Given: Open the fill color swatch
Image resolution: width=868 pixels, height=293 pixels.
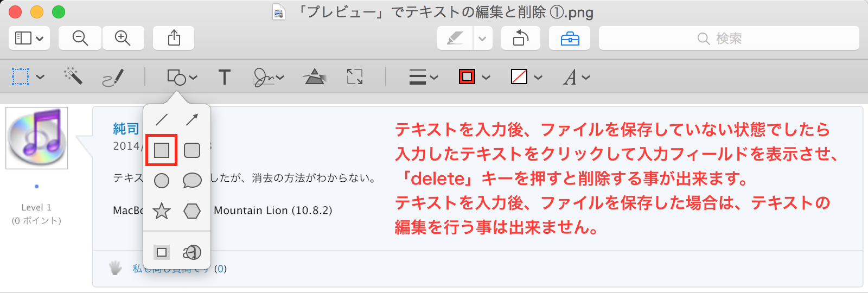Looking at the screenshot, I should click(x=519, y=77).
